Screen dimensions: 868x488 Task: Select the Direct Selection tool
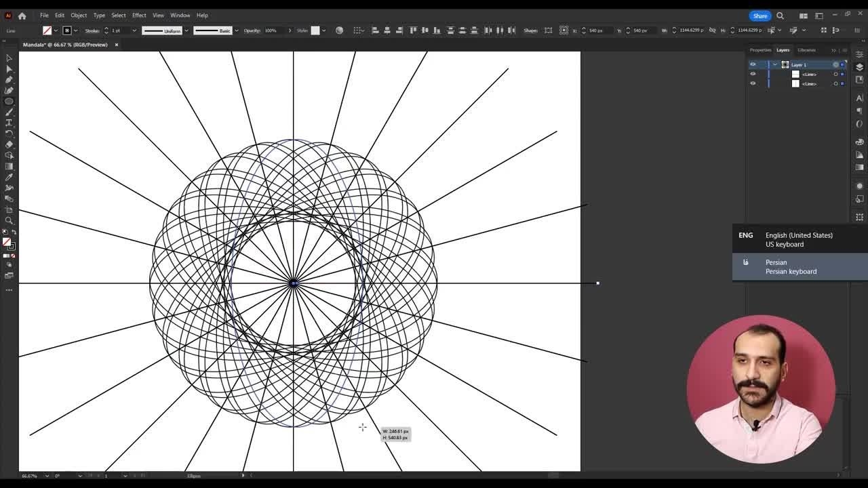click(x=9, y=68)
